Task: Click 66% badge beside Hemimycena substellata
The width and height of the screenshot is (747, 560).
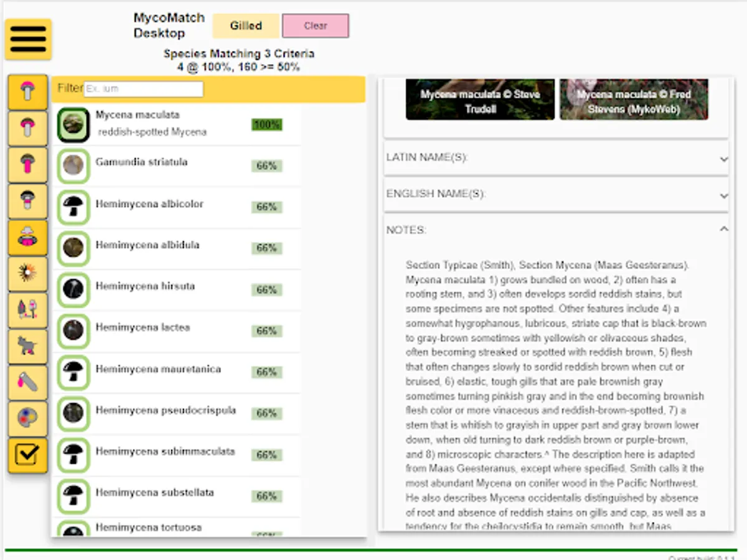Action: [x=267, y=497]
